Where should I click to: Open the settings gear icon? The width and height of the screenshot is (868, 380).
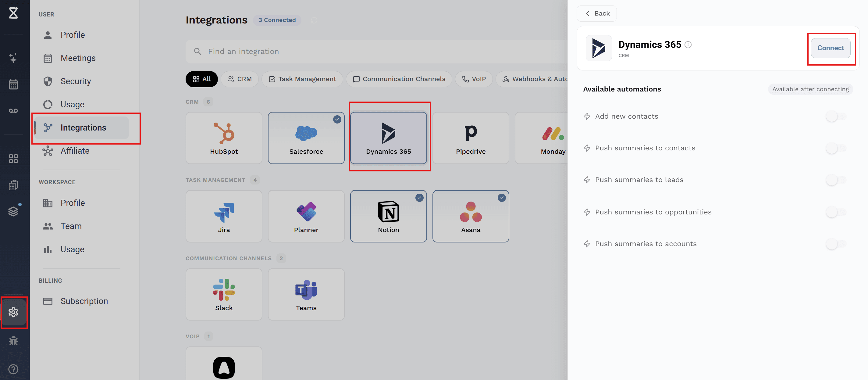click(x=13, y=312)
